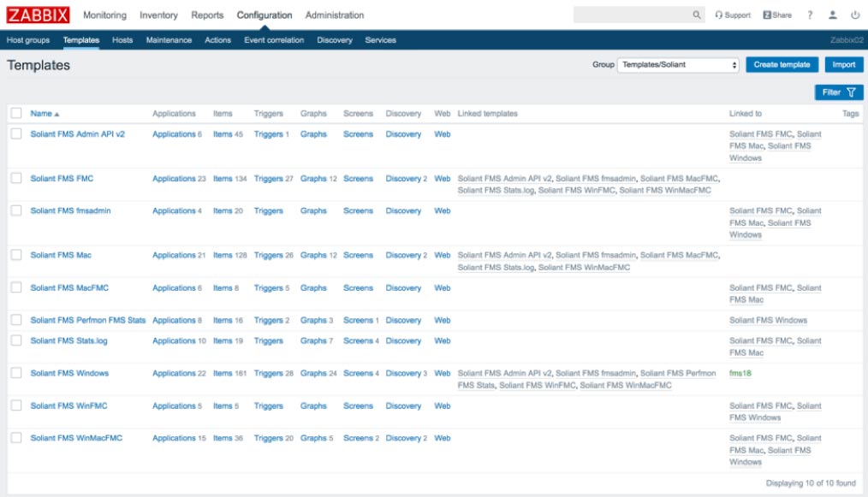Screen dimensions: 868x497
Task: Check the Soliant FMS Stats.log row
Action: 16,340
